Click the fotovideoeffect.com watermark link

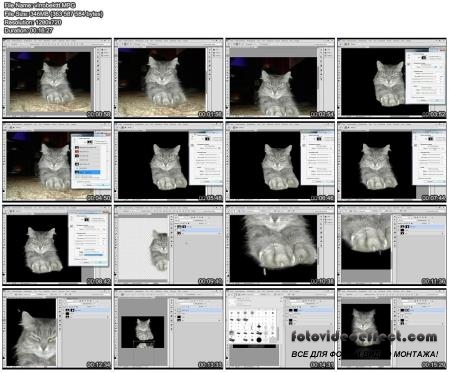(364, 337)
